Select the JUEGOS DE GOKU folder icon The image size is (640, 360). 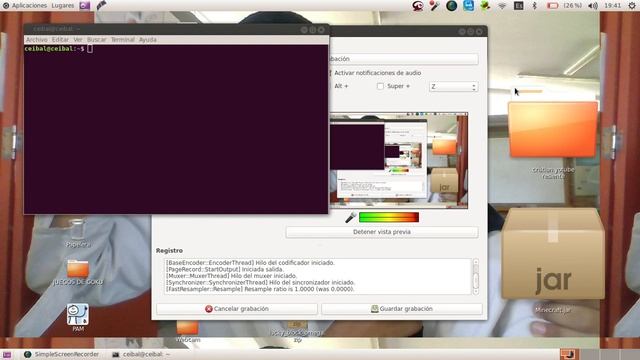click(x=78, y=272)
